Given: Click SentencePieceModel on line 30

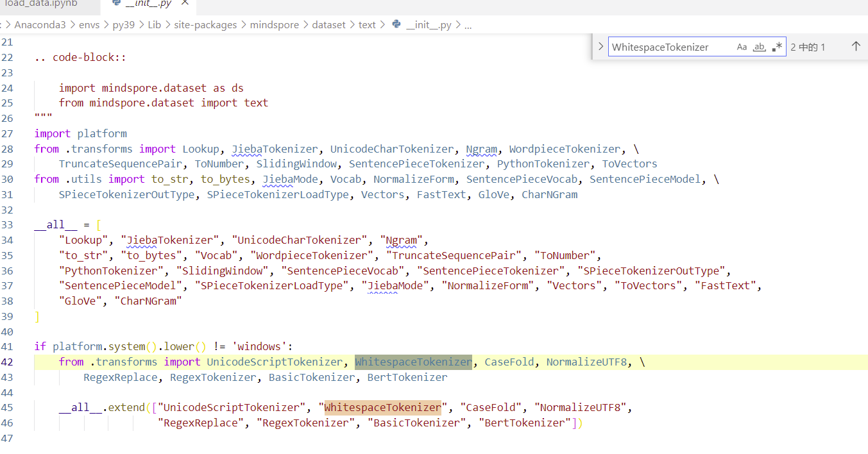Looking at the screenshot, I should (x=645, y=179).
